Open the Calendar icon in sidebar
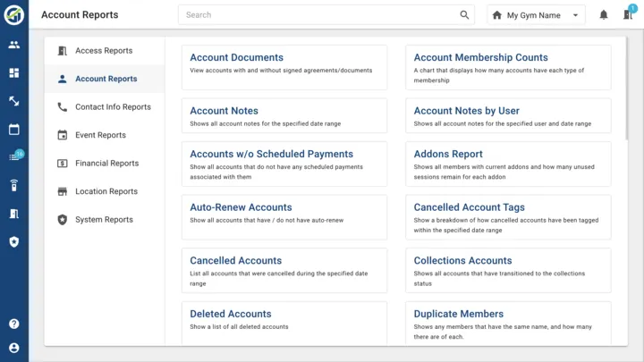 pos(14,130)
